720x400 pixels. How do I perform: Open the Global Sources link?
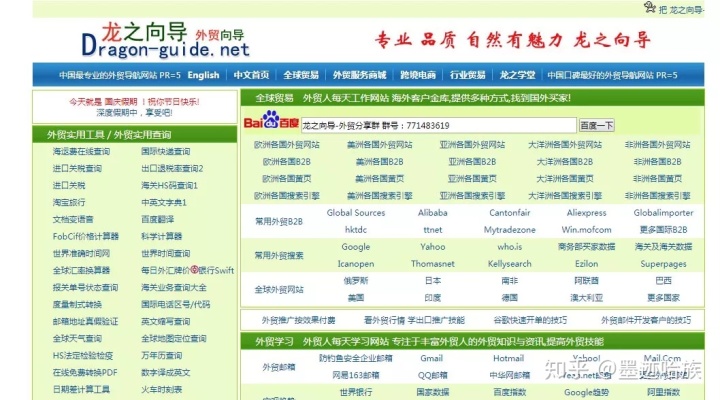355,213
